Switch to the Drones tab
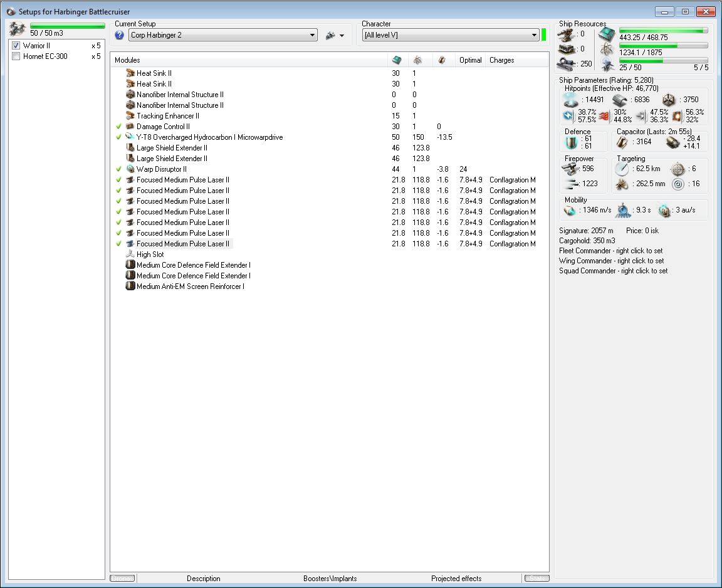722x588 pixels. (x=122, y=579)
